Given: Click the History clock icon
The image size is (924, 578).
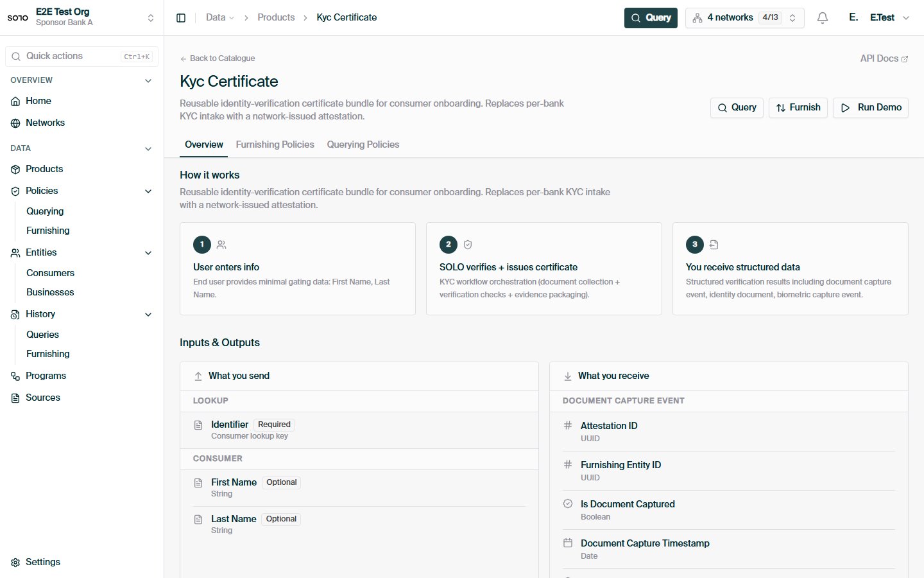Looking at the screenshot, I should click(x=15, y=315).
